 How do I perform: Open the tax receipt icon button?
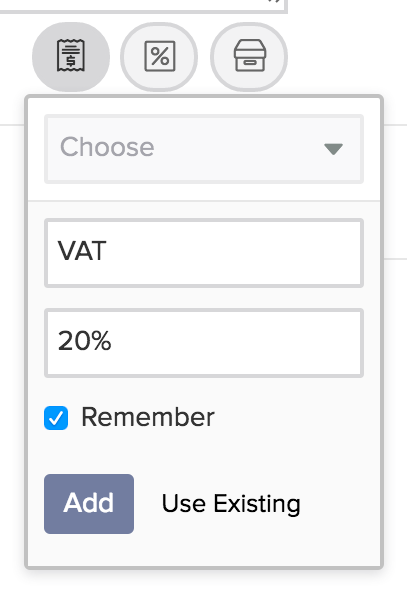(x=71, y=56)
